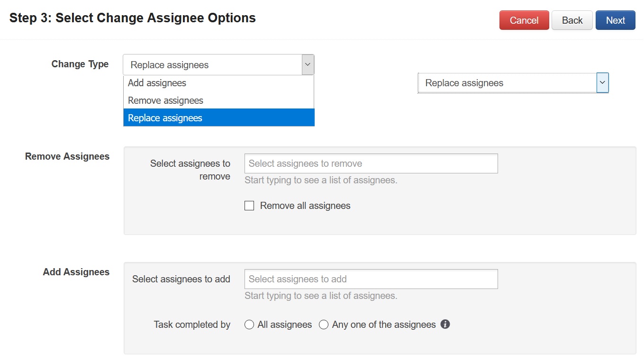
Task: Click the info icon beside assignee options
Action: [445, 325]
